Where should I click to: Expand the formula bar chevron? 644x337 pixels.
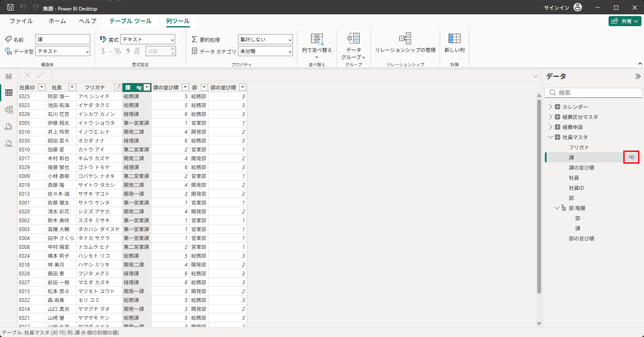(x=536, y=76)
